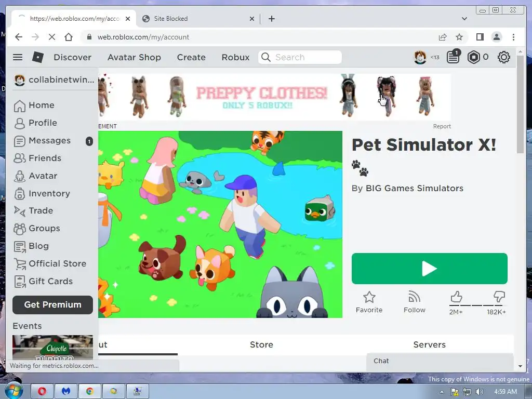
Task: Open the Chrome three-dot menu
Action: (513, 37)
